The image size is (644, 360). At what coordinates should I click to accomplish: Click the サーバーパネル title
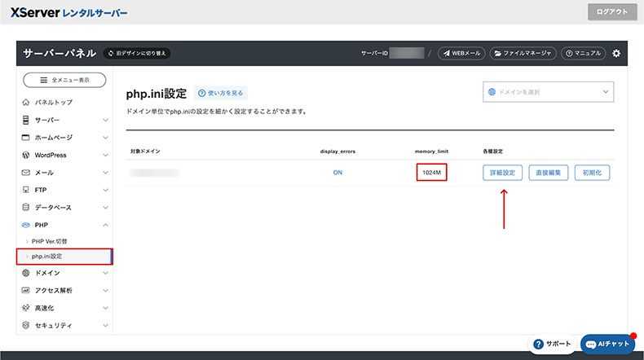pyautogui.click(x=60, y=54)
